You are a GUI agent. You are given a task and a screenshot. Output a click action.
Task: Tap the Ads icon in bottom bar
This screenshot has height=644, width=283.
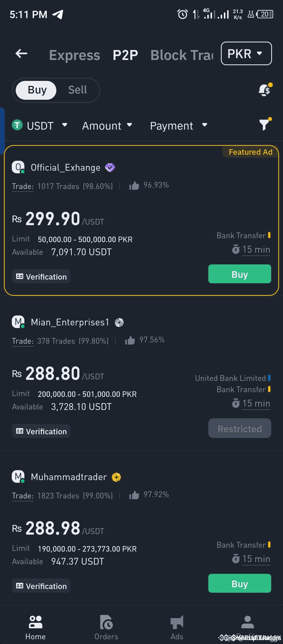(177, 626)
